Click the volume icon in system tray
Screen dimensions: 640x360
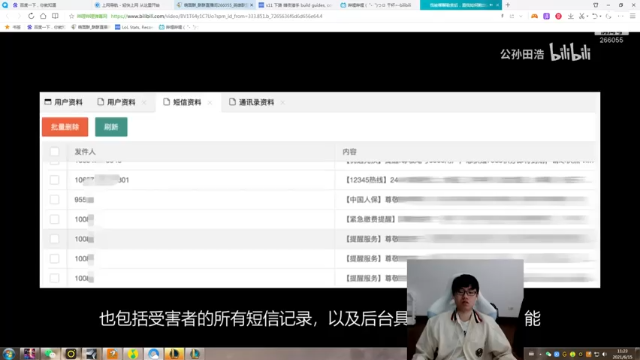click(x=604, y=354)
